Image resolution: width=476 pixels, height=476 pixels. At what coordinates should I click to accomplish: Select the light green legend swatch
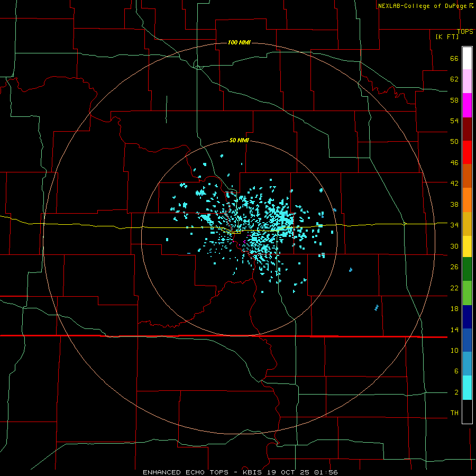click(467, 293)
